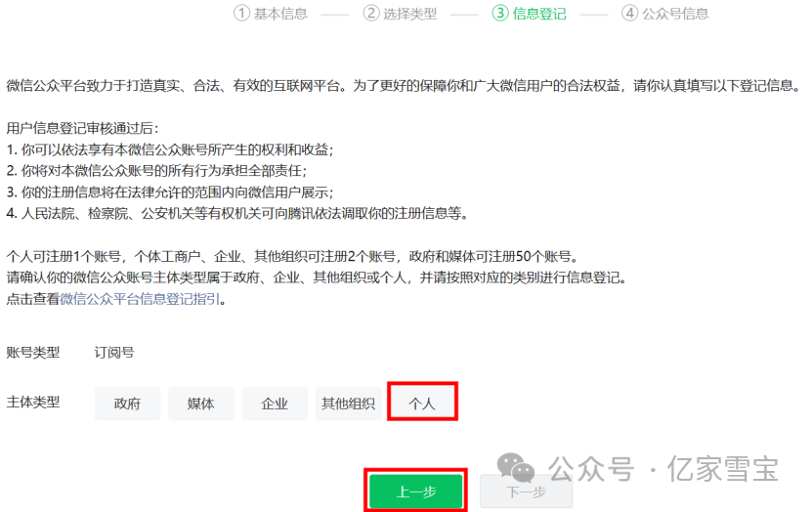Click the intro line starting 微信公众平台致力于
The height and width of the screenshot is (512, 812).
pos(404,85)
